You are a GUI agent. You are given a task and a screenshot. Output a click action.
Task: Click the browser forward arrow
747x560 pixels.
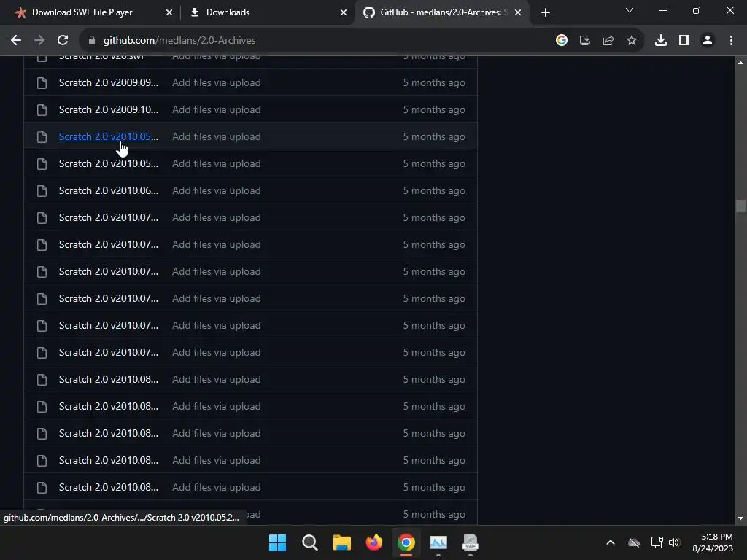(x=39, y=41)
